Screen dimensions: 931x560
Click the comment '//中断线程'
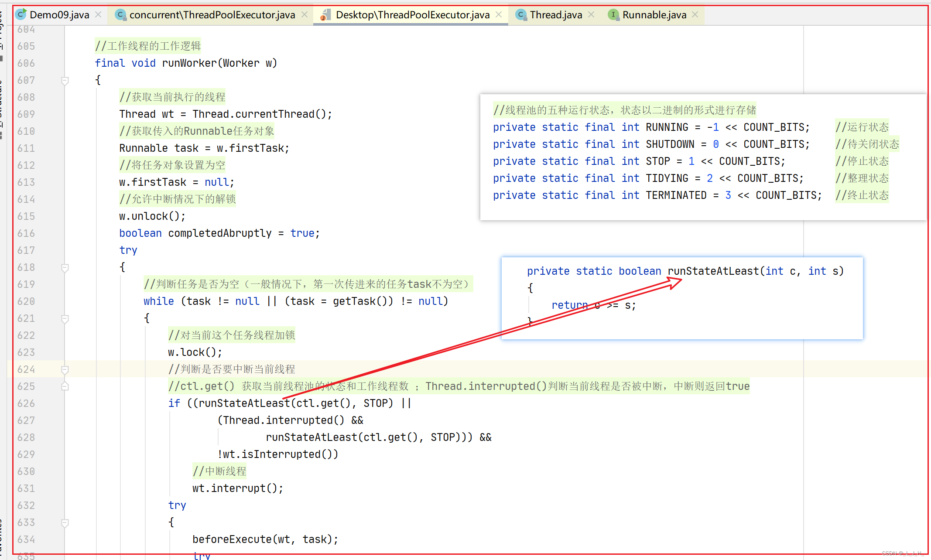[x=219, y=471]
